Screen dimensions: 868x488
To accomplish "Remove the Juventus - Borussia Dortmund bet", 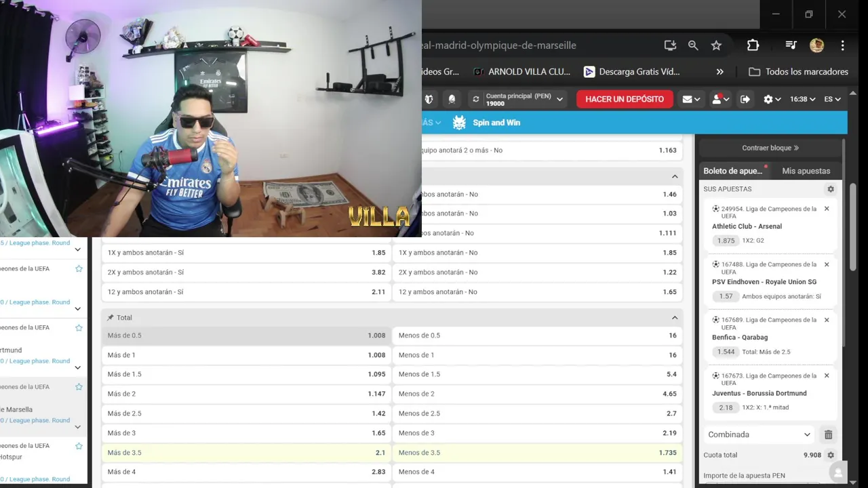I will click(x=827, y=375).
